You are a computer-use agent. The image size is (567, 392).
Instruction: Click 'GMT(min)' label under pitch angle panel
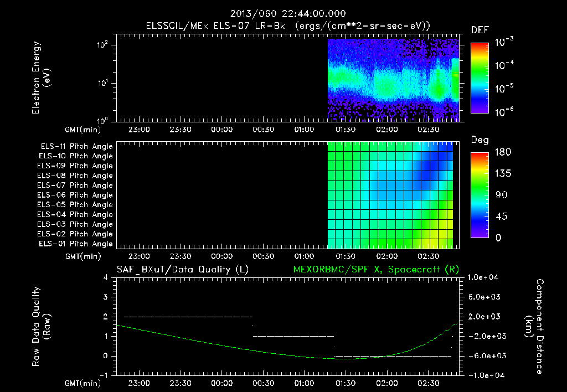(83, 257)
